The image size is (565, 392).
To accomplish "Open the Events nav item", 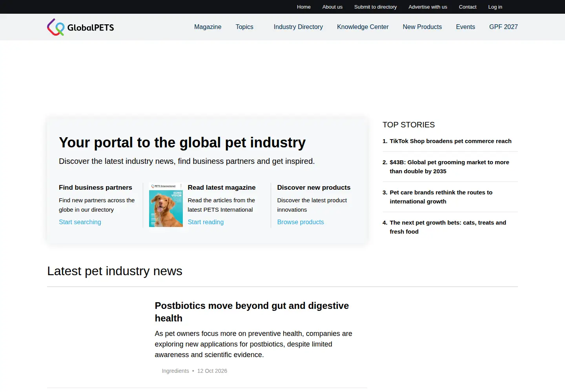I will pyautogui.click(x=465, y=27).
